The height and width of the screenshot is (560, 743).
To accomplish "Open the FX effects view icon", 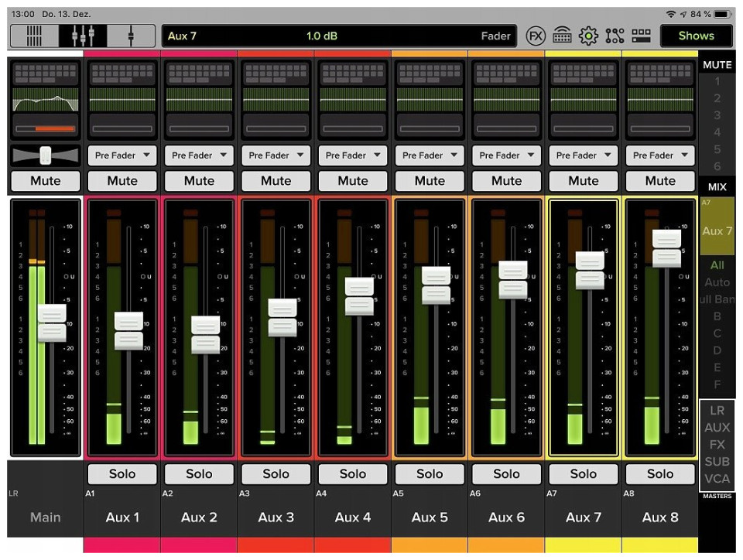I will (x=535, y=36).
